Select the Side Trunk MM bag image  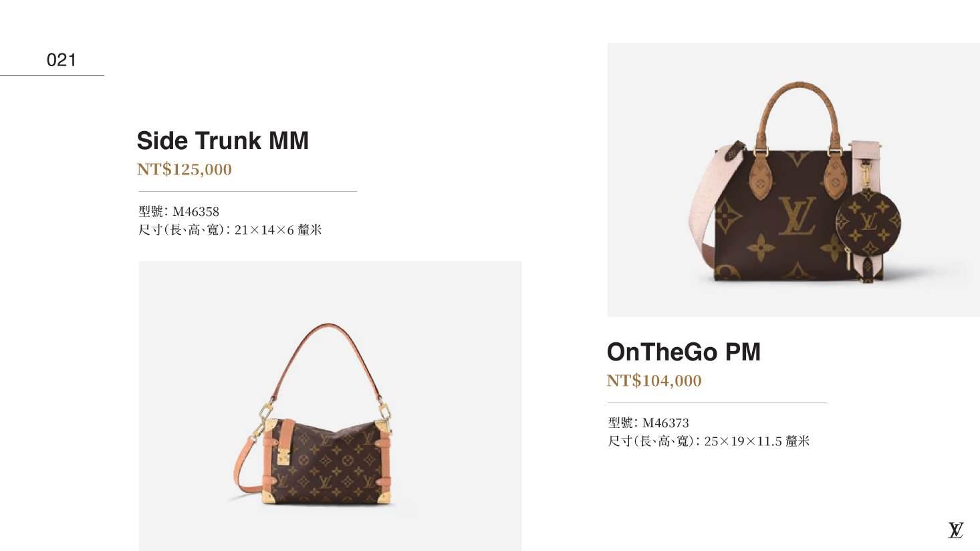330,406
